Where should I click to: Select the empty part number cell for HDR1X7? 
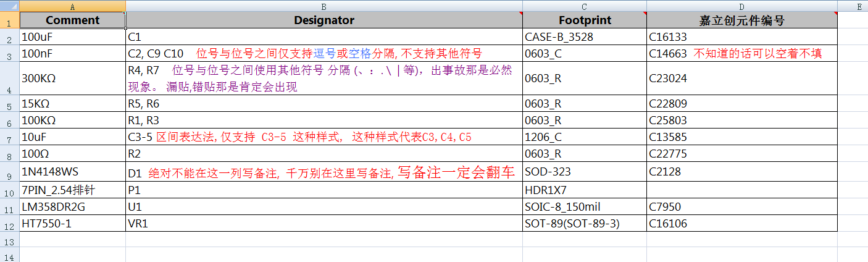pos(741,191)
